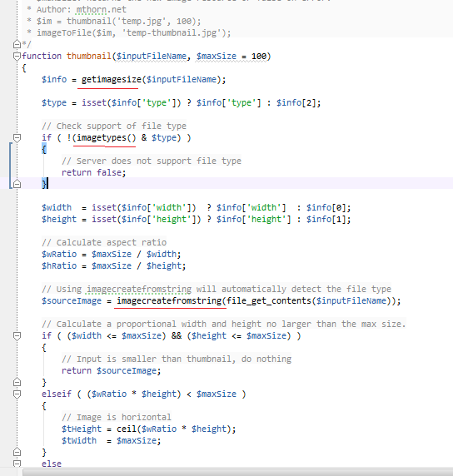Viewport: 453px width, 476px height.
Task: Click the // Check support of file type comment
Action: pyautogui.click(x=114, y=126)
